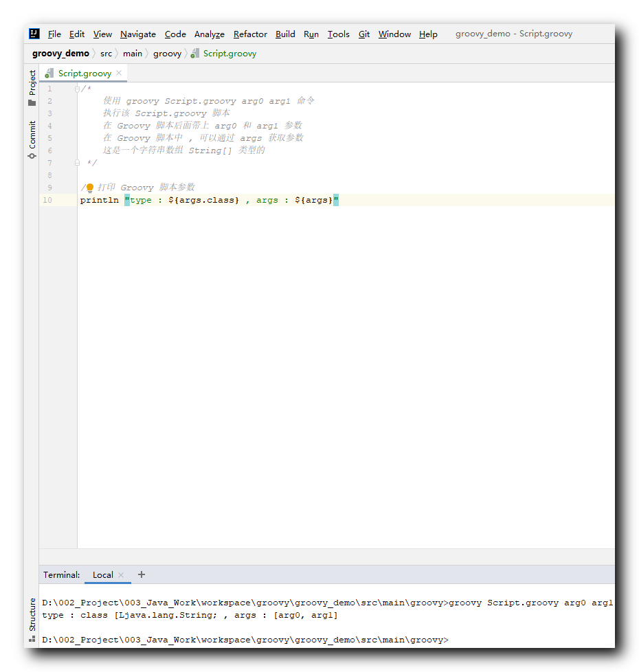Screen dimensions: 639x672
Task: Click ${args.class} expression in line 10
Action: point(203,200)
